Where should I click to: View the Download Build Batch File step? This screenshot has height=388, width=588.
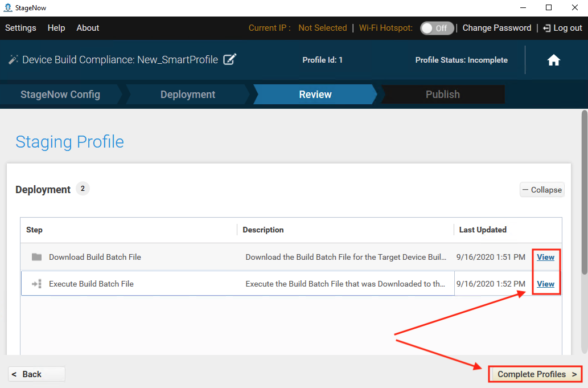click(545, 257)
